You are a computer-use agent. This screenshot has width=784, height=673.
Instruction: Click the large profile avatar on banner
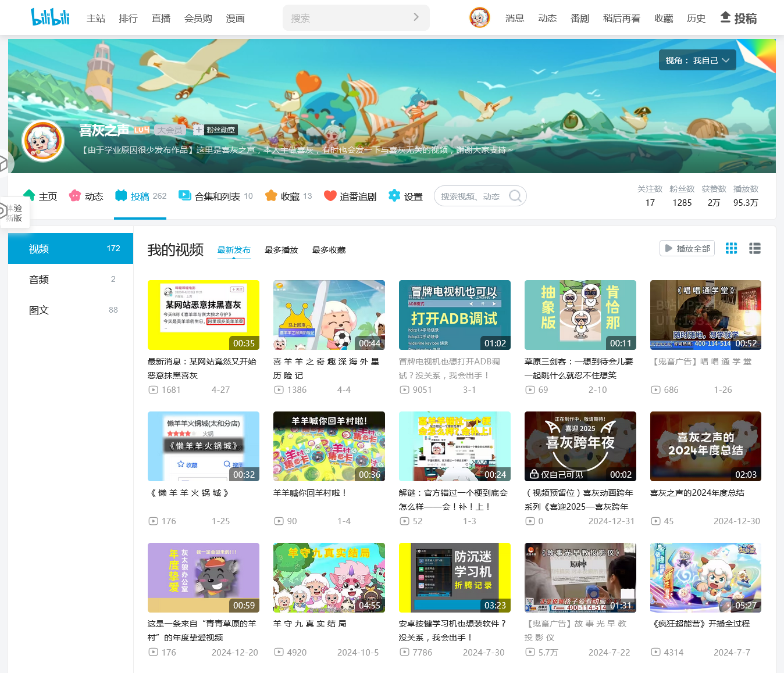[x=42, y=141]
